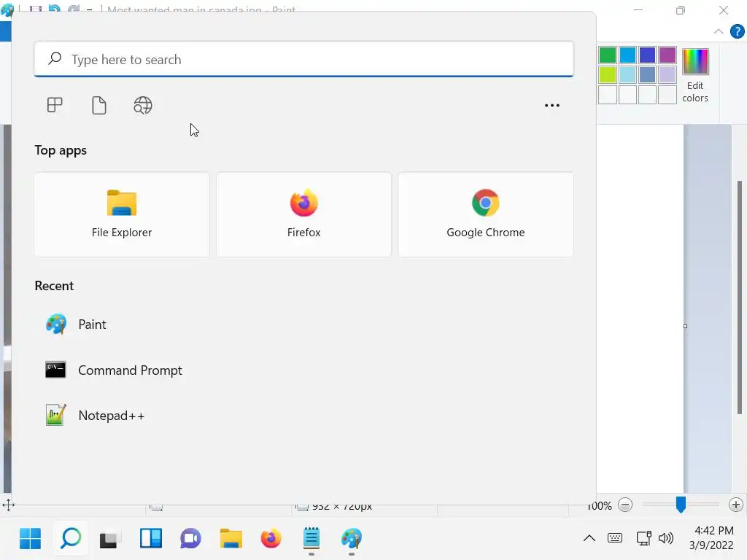Image resolution: width=747 pixels, height=560 pixels.
Task: Click the network icon in system tray
Action: point(643,539)
